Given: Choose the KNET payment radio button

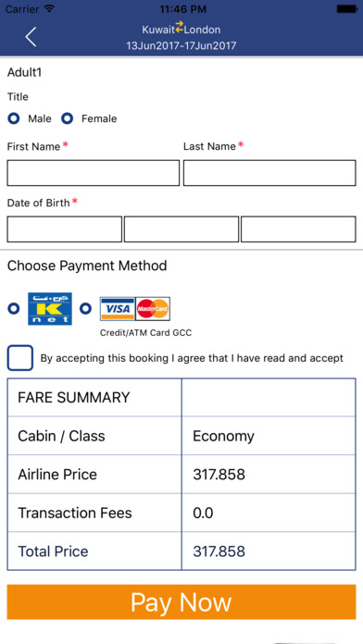Looking at the screenshot, I should pyautogui.click(x=14, y=308).
